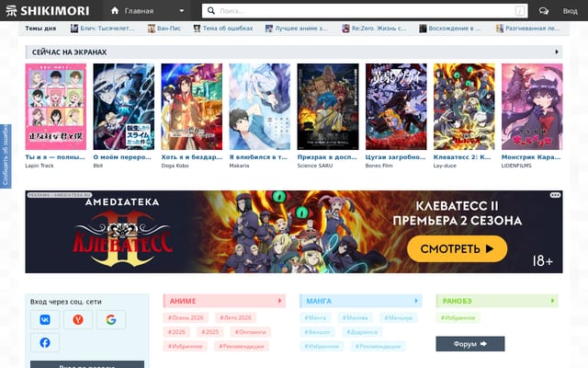Click the Re:Zero topic avatar icon
This screenshot has height=368, width=588.
345,29
